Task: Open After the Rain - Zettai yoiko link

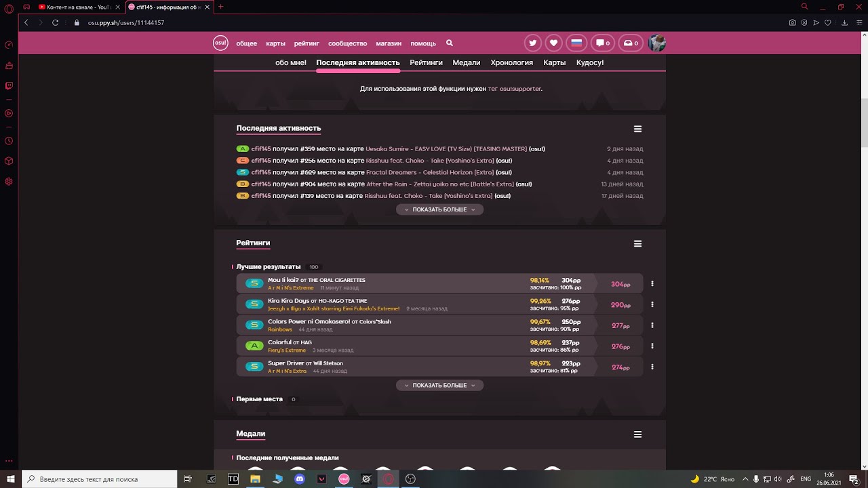Action: coord(440,184)
